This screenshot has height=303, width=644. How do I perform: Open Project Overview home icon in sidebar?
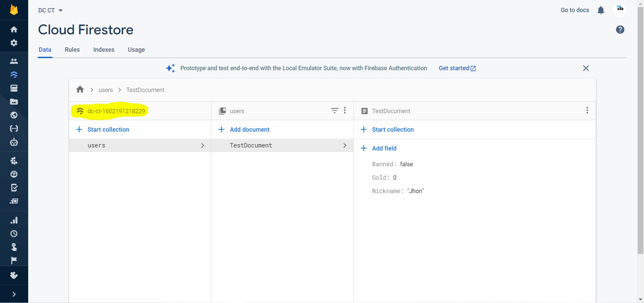(x=14, y=30)
